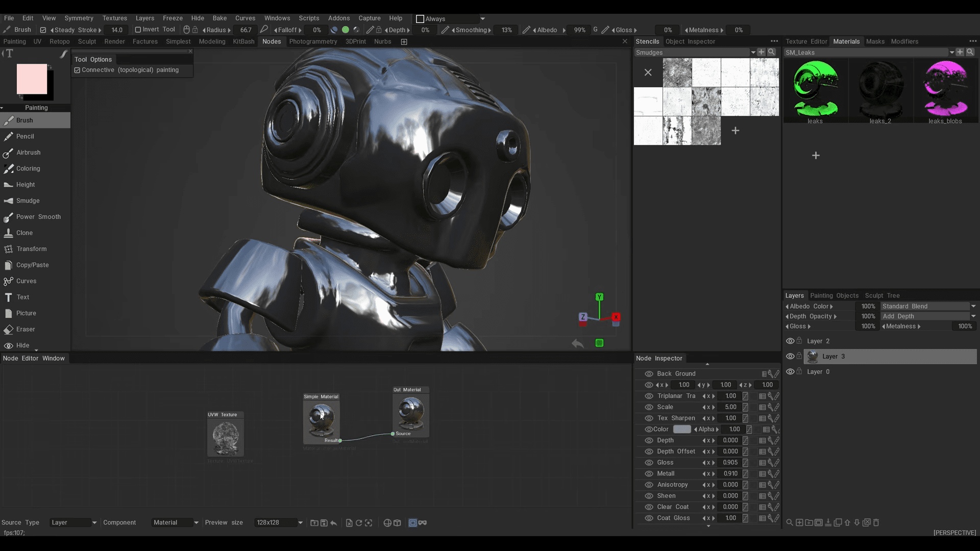Click the trash icon to delete layer
980x551 pixels.
click(x=876, y=522)
